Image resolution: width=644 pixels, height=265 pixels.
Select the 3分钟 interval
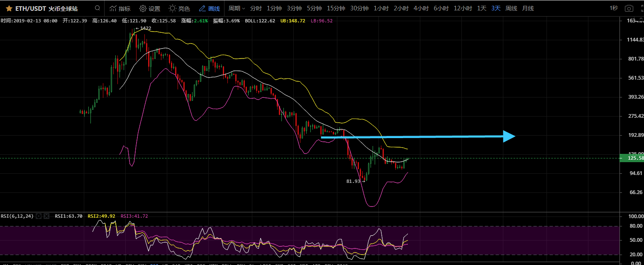point(294,8)
